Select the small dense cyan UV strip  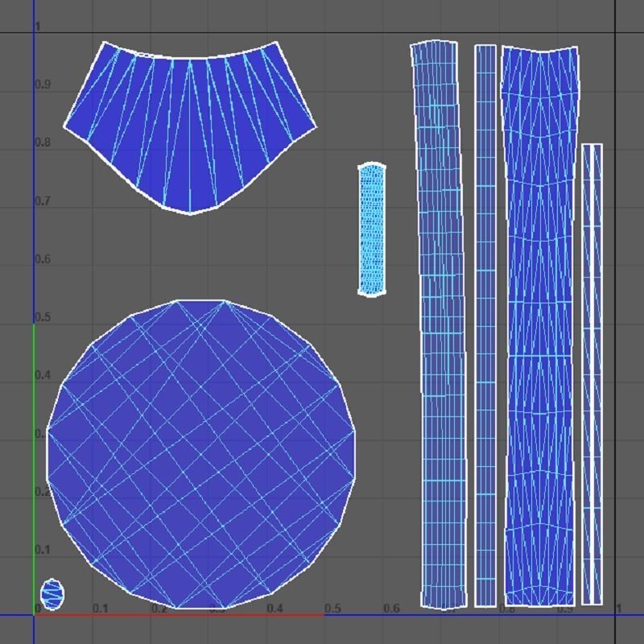point(372,229)
